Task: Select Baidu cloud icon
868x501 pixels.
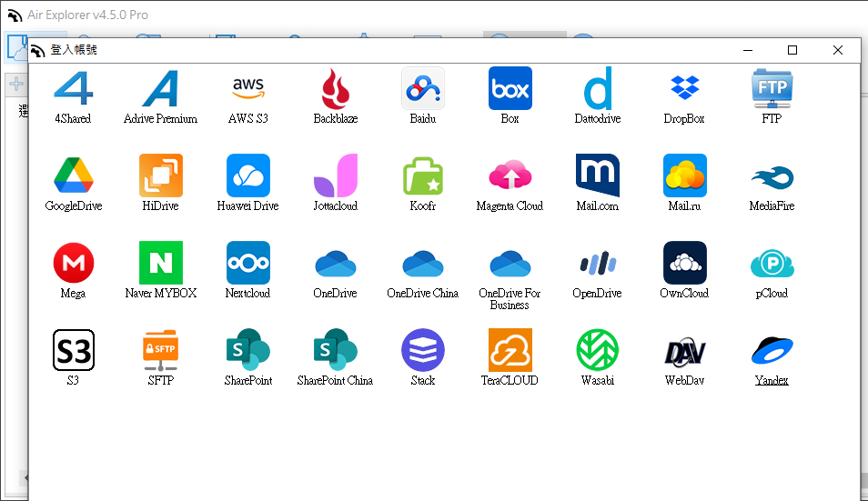Action: click(423, 88)
